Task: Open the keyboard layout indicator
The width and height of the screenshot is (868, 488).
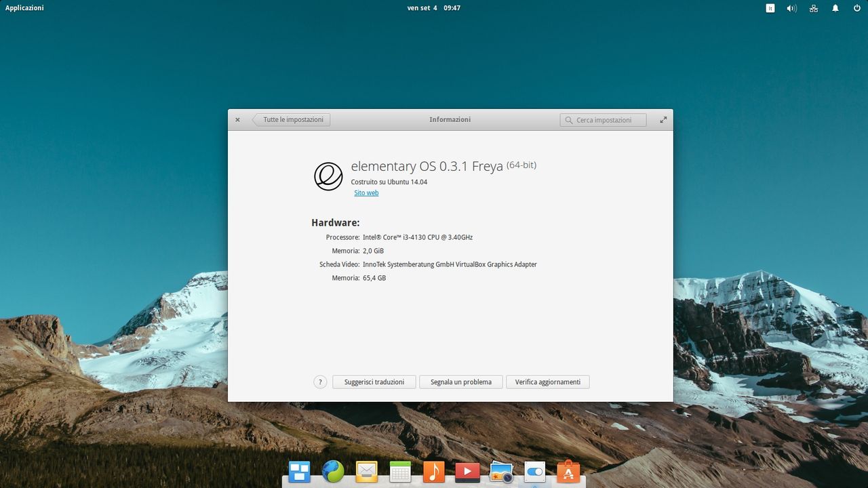Action: [x=770, y=8]
